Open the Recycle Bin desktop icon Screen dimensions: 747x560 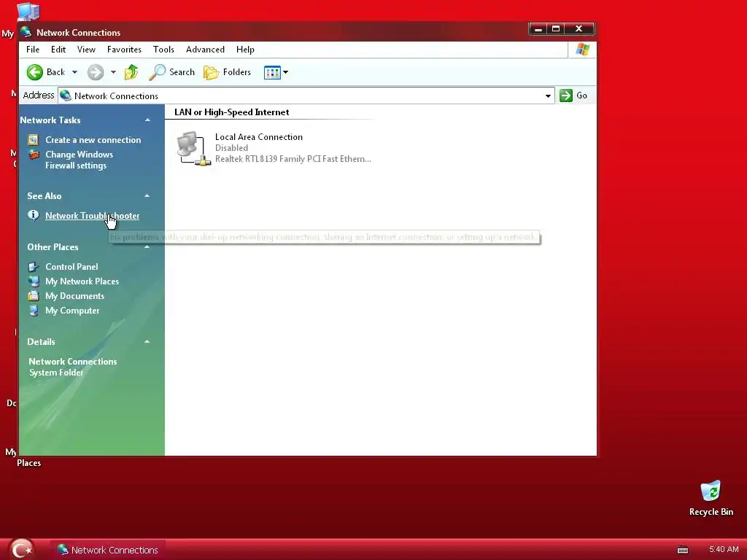click(711, 499)
